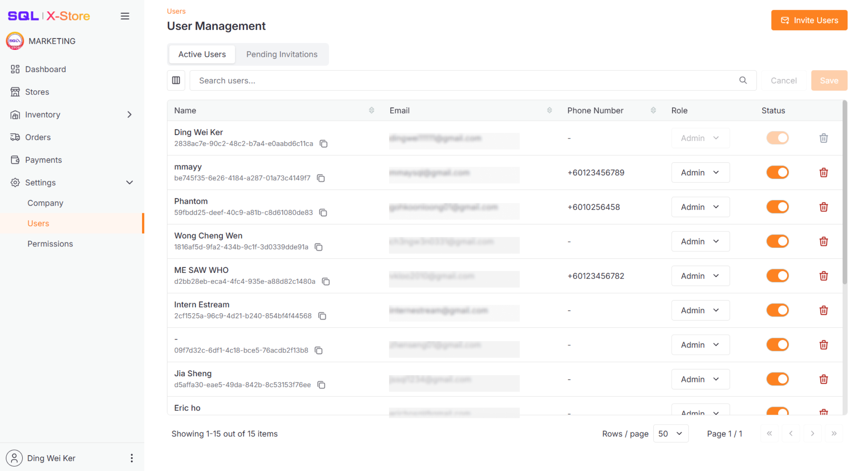Open the Orders section
Image resolution: width=868 pixels, height=471 pixels.
[38, 137]
